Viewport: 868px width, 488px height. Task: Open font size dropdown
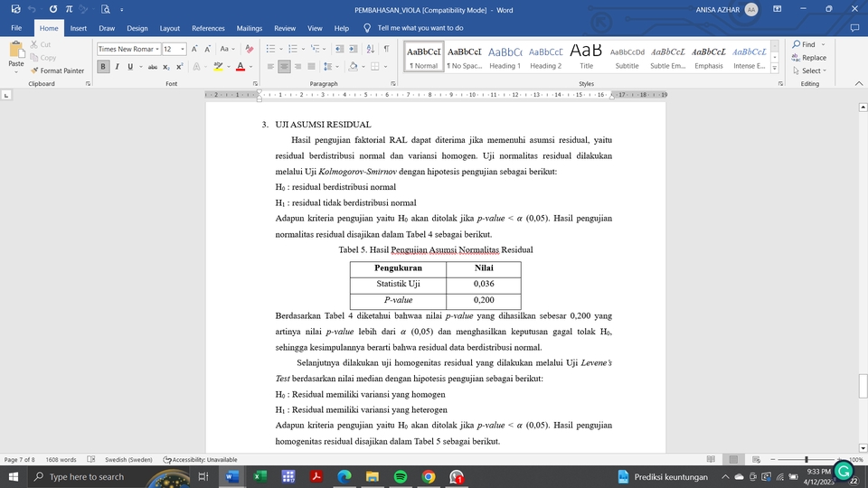click(x=183, y=49)
